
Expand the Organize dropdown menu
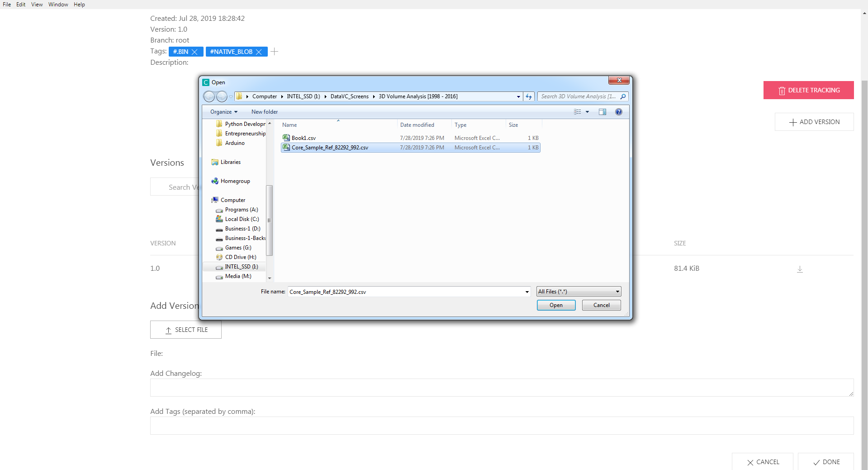tap(224, 112)
